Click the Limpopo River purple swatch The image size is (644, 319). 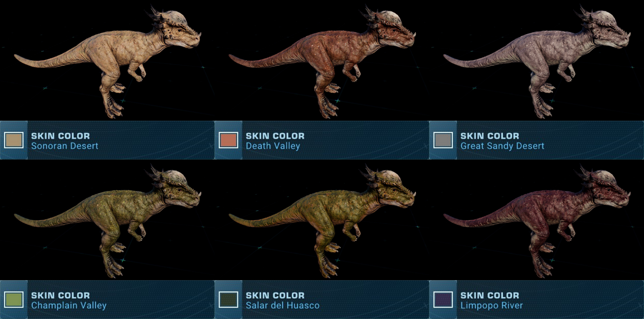tap(443, 300)
